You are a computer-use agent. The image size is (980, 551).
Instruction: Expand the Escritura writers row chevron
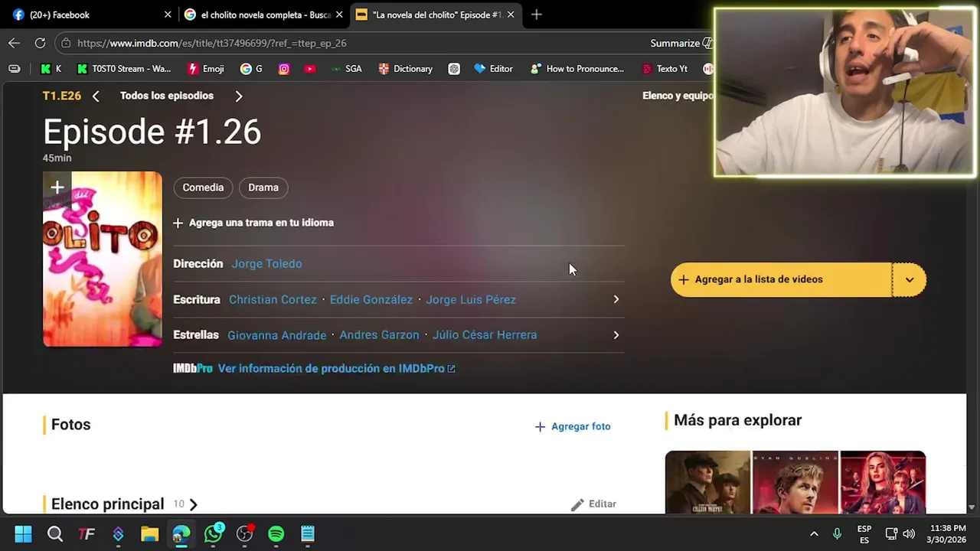pyautogui.click(x=616, y=299)
